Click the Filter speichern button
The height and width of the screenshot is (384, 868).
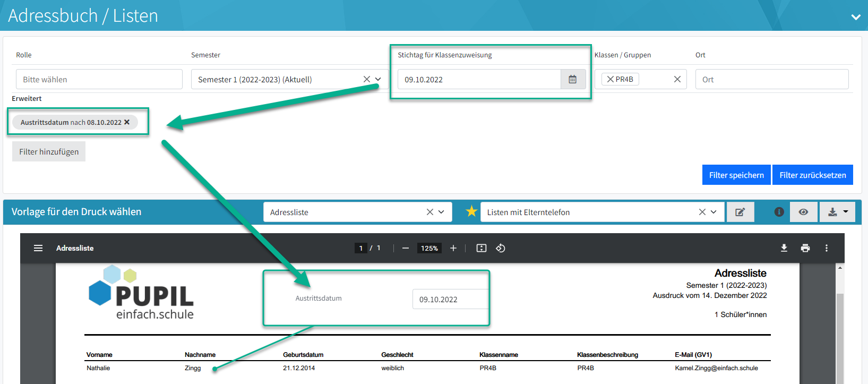pyautogui.click(x=736, y=175)
